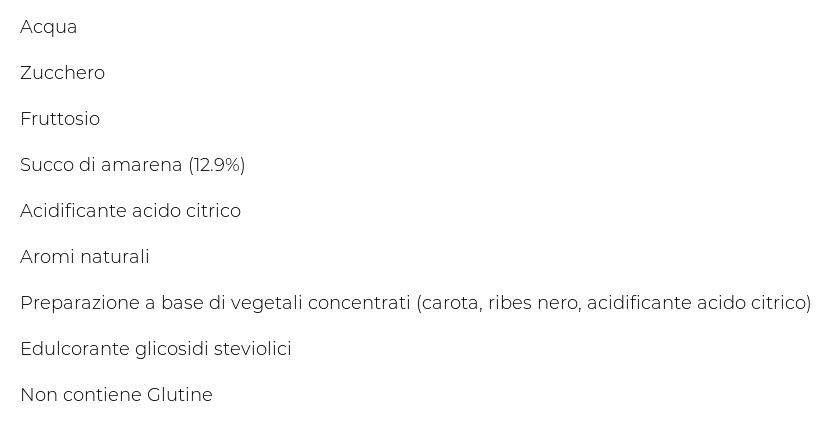Click the standalone "Acidificante acido citrico" line

130,211
